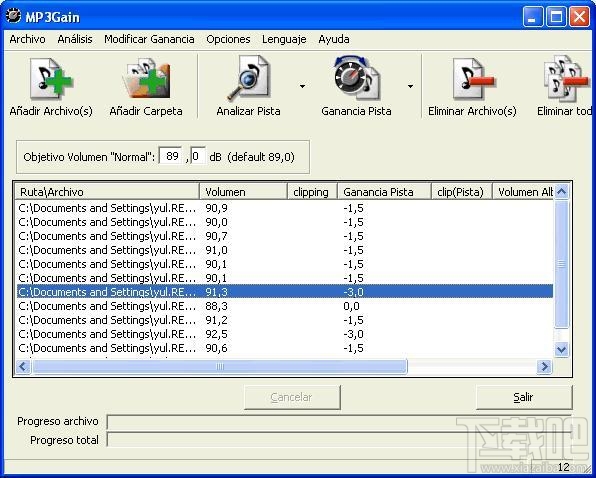The width and height of the screenshot is (596, 478).
Task: Select the highlighted row with volume 91,3
Action: pos(285,292)
